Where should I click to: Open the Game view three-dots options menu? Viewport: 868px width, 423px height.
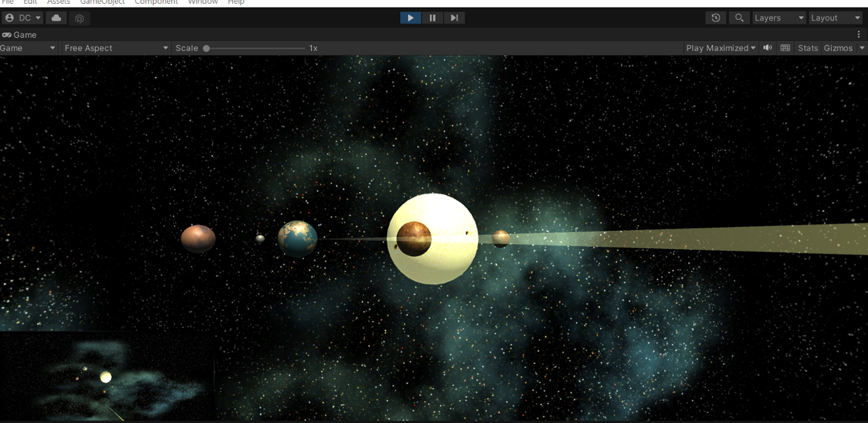[x=859, y=35]
